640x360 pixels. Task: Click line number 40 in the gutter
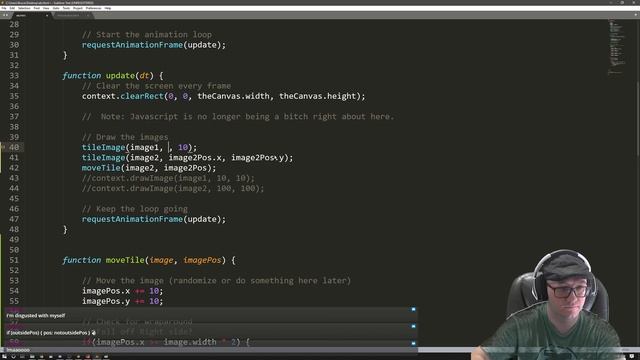(x=14, y=147)
